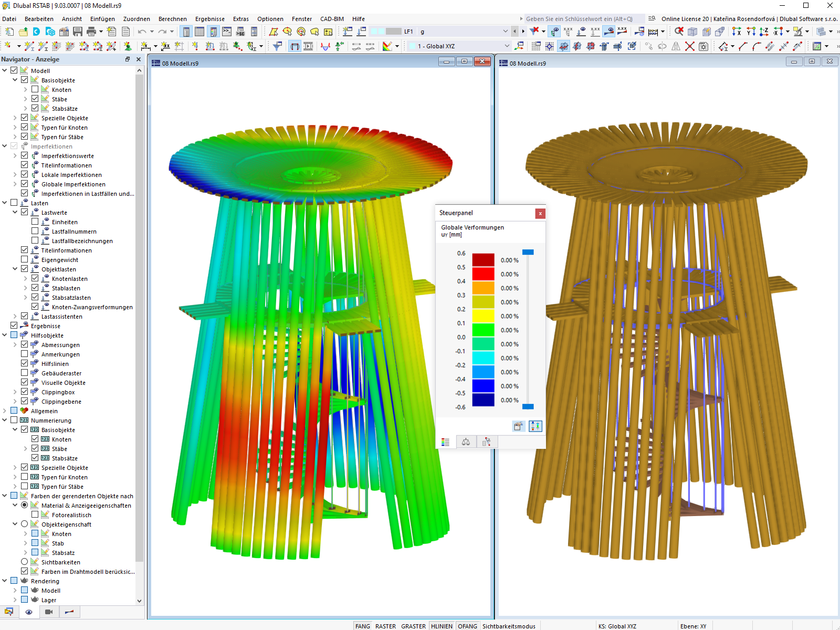Toggle the HLINIEN status bar button
The image size is (840, 630).
[x=442, y=626]
